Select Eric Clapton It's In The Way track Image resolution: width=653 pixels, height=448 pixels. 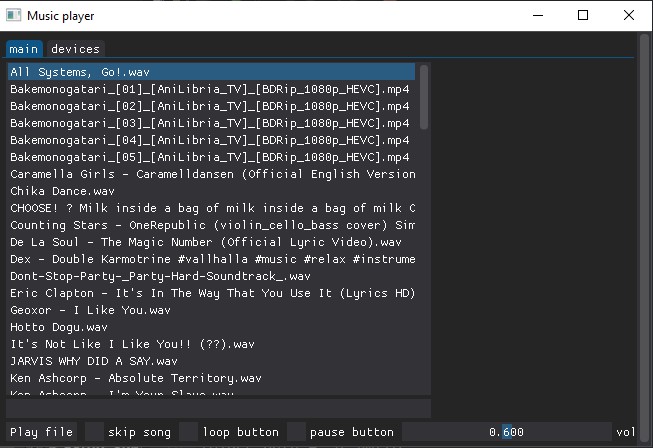[211, 293]
